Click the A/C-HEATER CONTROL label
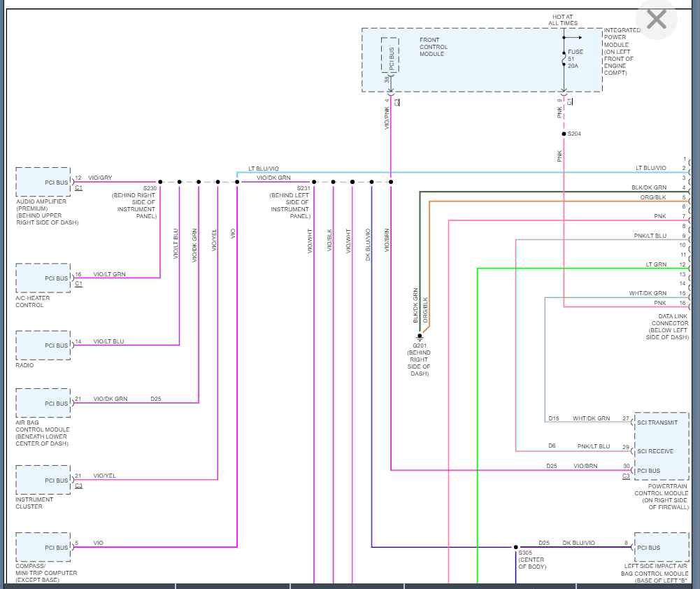The height and width of the screenshot is (589, 700). coord(33,301)
